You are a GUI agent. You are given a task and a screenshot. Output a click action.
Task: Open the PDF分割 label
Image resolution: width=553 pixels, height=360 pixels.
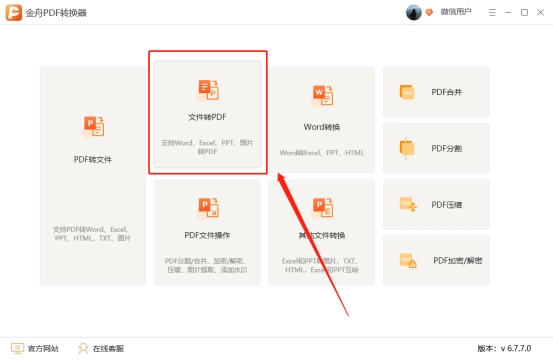click(446, 148)
